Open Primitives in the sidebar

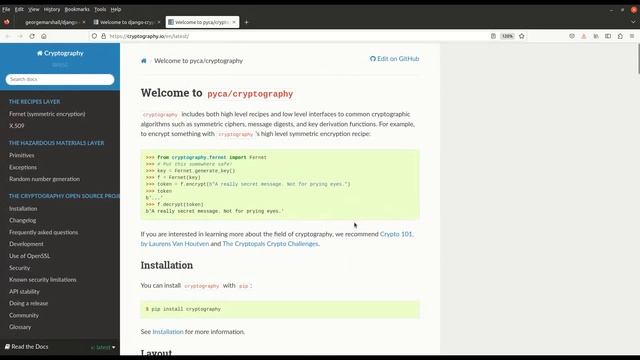click(22, 155)
